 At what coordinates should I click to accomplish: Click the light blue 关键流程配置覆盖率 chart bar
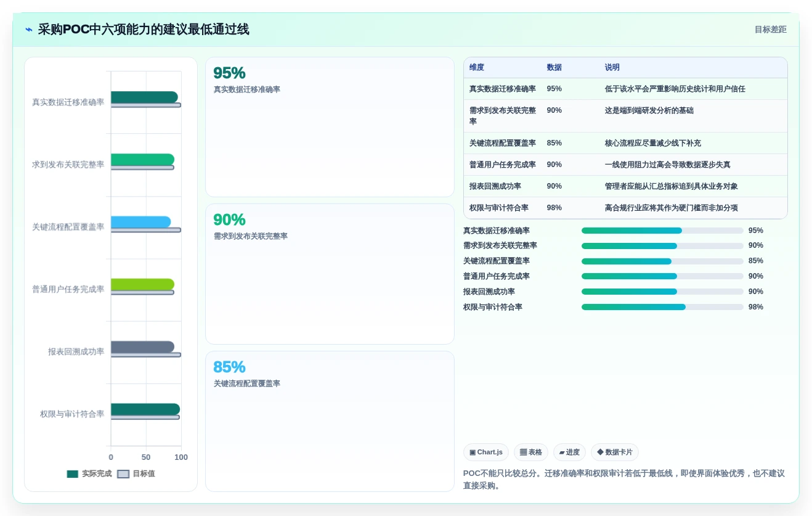[x=140, y=222]
